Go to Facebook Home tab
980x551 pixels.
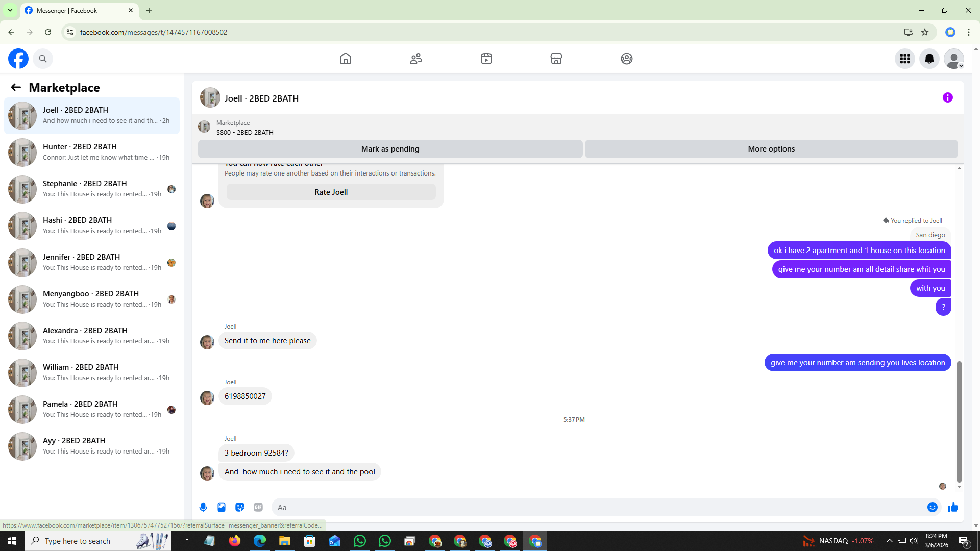coord(346,59)
